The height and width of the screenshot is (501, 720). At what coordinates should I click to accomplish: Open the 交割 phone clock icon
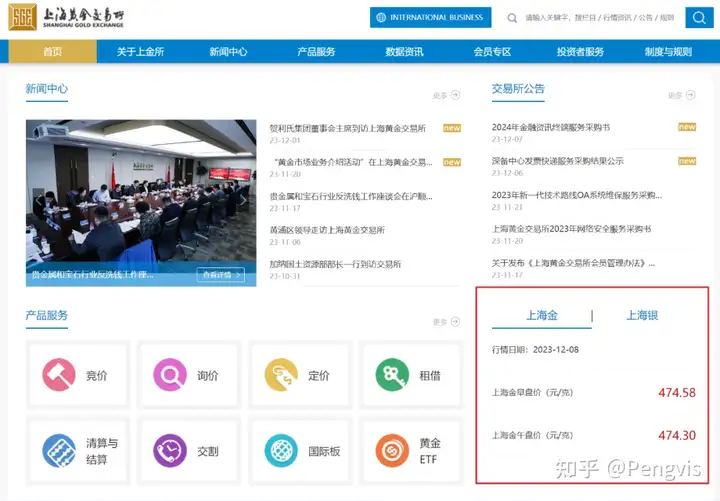(170, 450)
